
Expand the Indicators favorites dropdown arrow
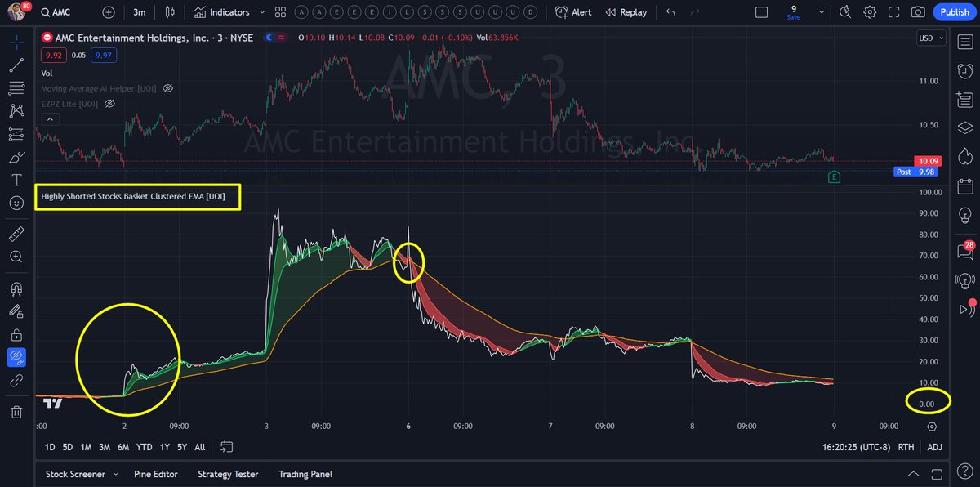pyautogui.click(x=261, y=12)
